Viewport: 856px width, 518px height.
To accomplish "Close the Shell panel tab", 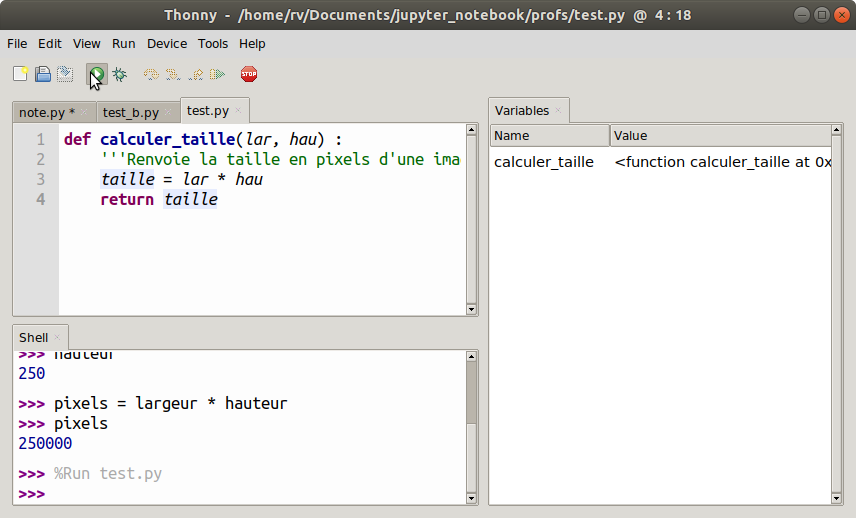I will (x=57, y=337).
